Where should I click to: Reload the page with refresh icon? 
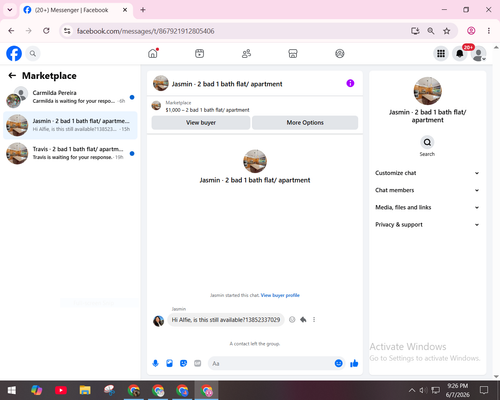[46, 31]
